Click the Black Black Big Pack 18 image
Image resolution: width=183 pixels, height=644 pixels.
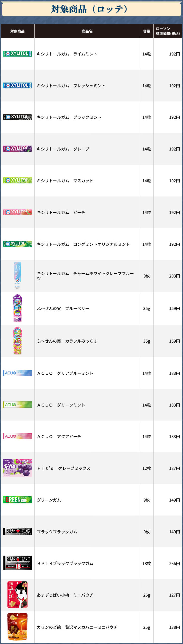coord(17,563)
